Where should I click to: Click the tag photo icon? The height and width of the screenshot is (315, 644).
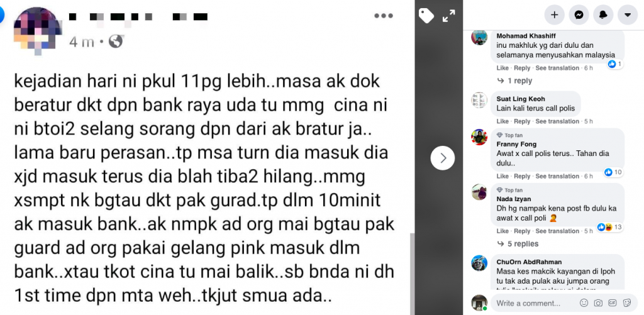(x=426, y=16)
